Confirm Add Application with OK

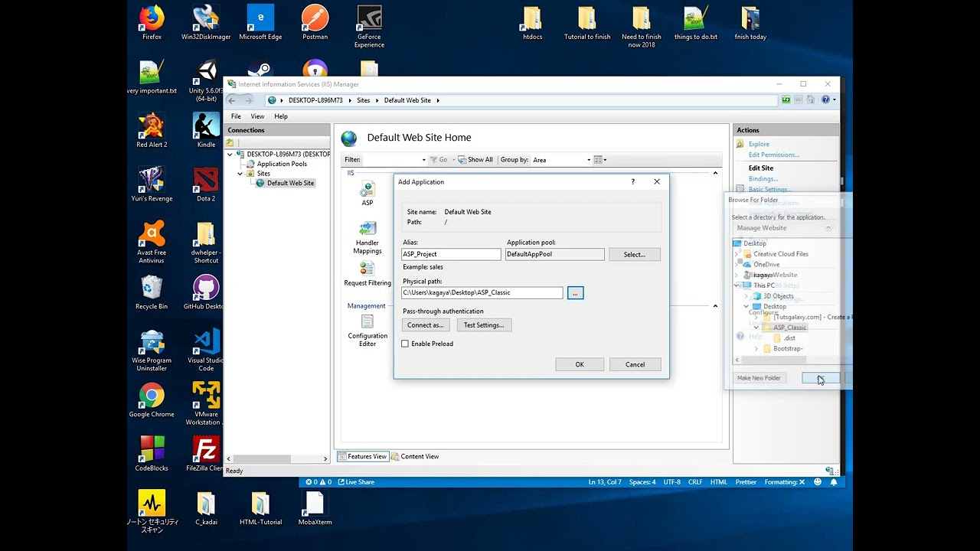[580, 364]
